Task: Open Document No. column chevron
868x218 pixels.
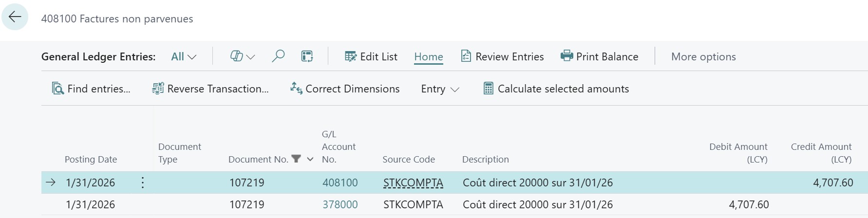Action: (310, 159)
